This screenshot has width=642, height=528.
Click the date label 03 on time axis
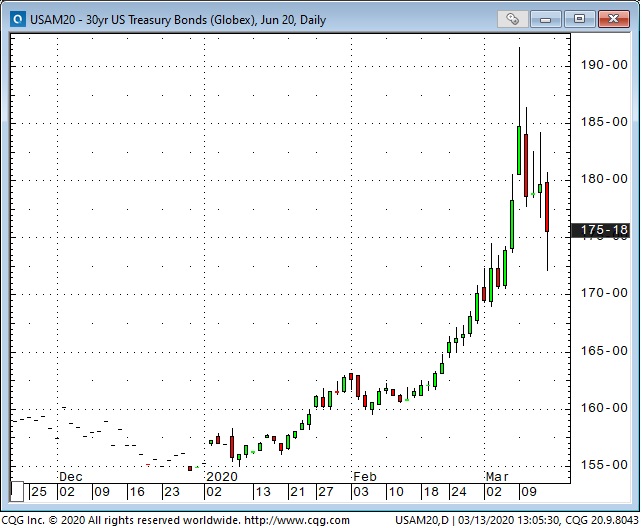click(x=360, y=492)
